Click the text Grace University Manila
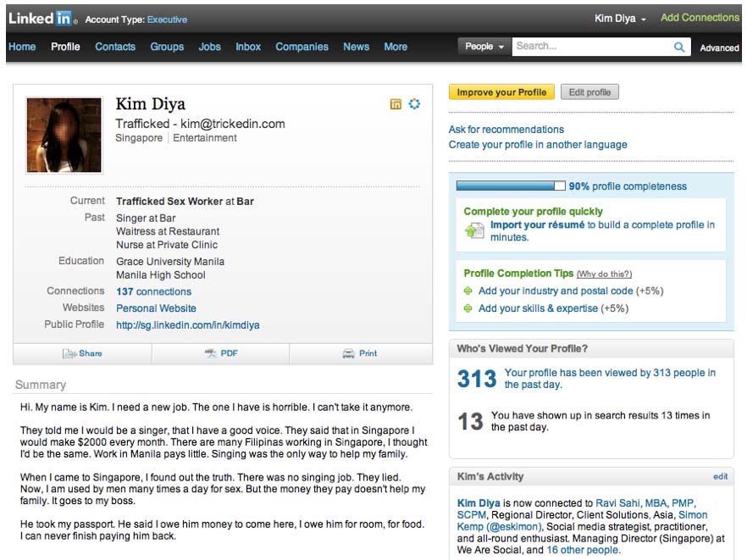The image size is (753, 560). [x=170, y=262]
